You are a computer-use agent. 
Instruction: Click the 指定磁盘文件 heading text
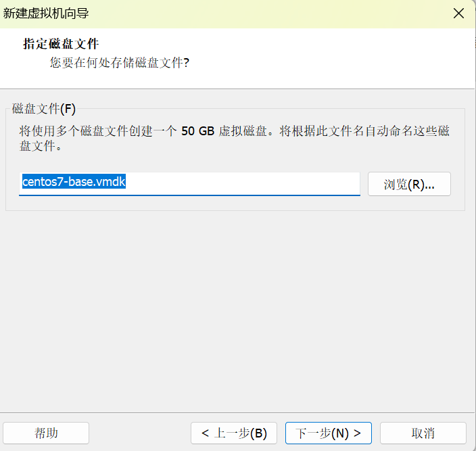click(x=61, y=44)
